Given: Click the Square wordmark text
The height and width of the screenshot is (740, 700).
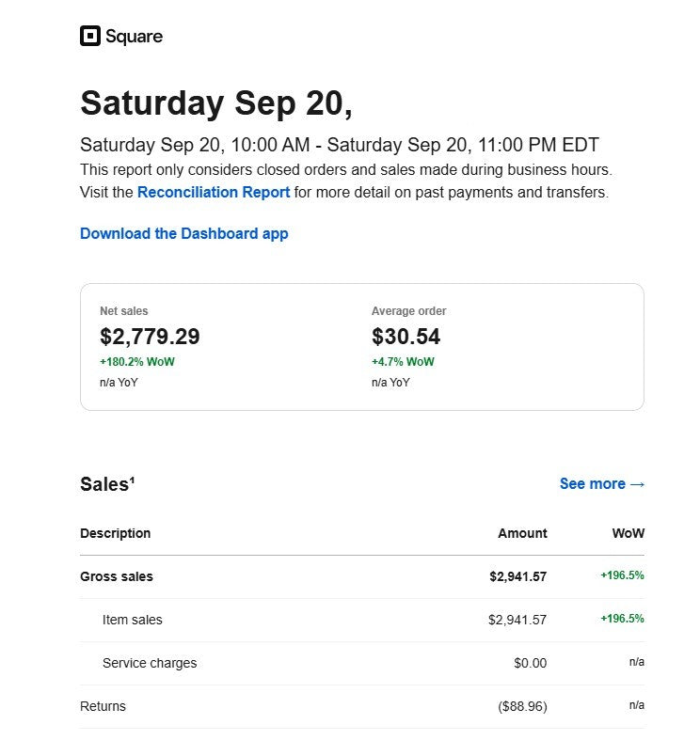Looking at the screenshot, I should coord(134,37).
